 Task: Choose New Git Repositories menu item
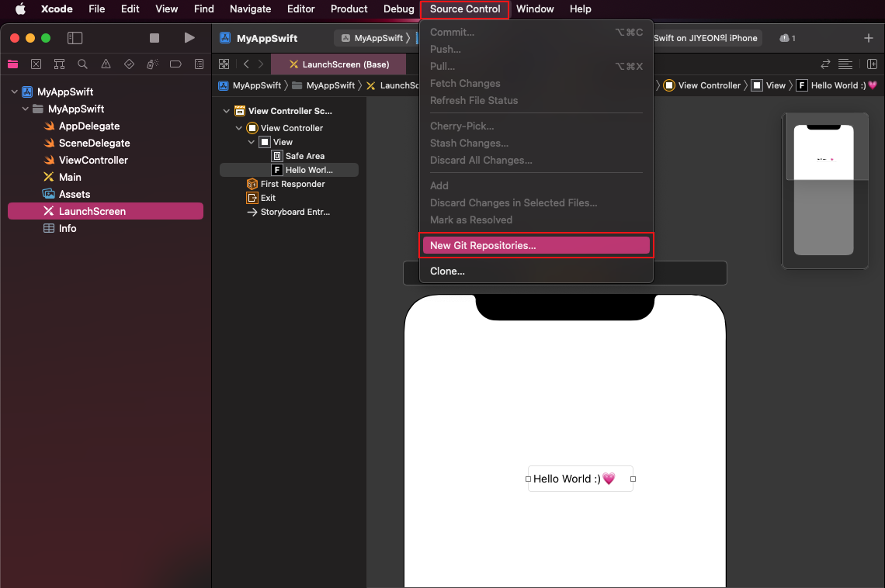point(536,245)
